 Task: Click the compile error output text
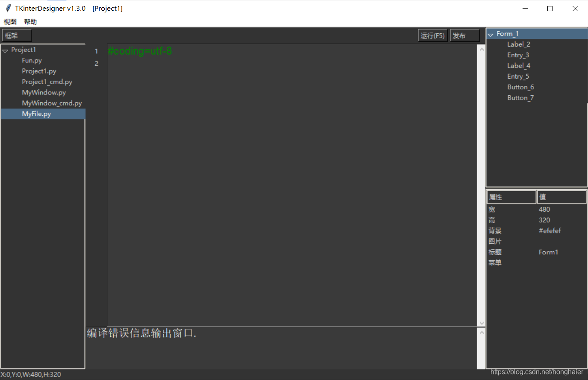pos(142,333)
